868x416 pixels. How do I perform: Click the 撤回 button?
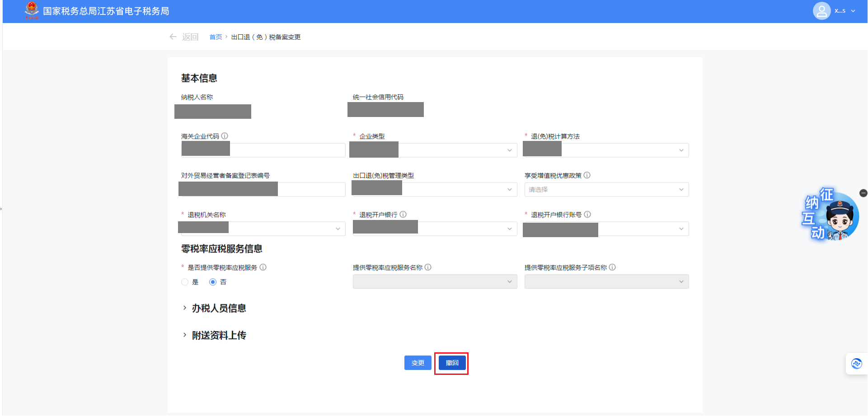click(x=452, y=363)
